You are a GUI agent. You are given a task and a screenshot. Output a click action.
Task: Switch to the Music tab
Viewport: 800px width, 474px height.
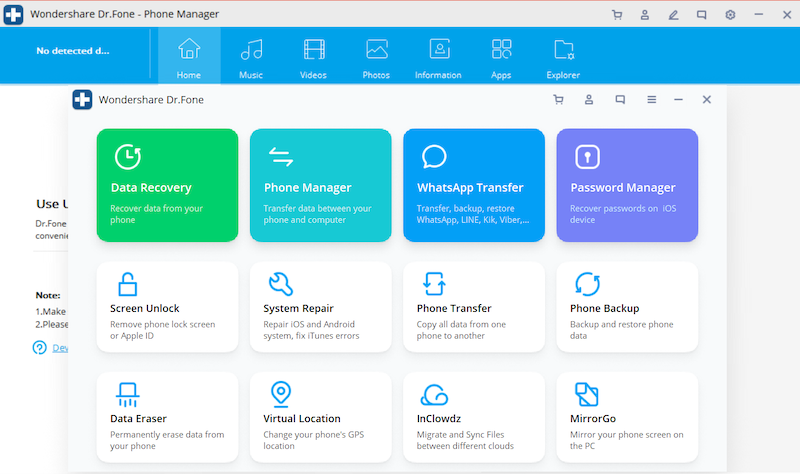[252, 58]
